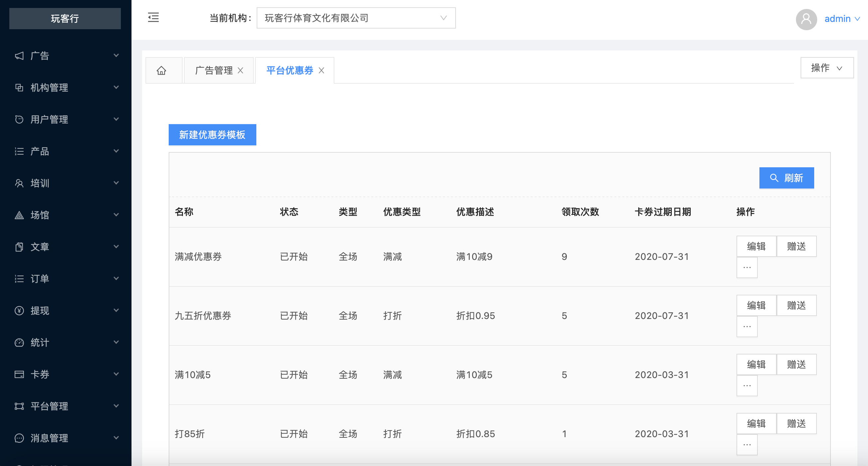868x466 pixels.
Task: Open the 订单 sidebar menu
Action: pos(66,279)
